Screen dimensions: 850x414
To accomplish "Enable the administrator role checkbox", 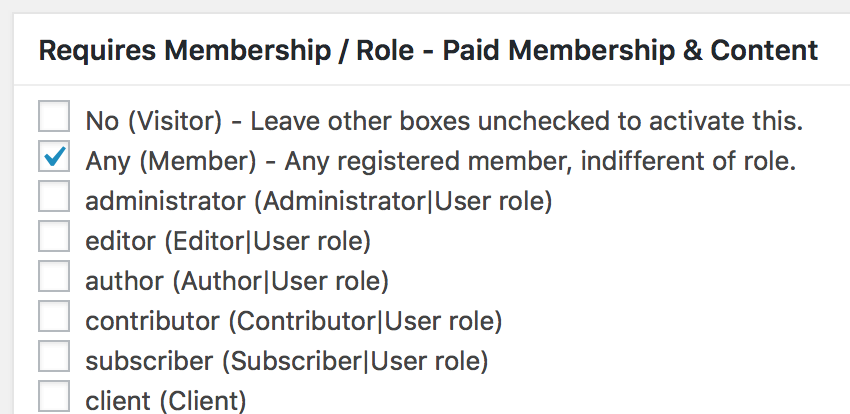I will pyautogui.click(x=54, y=197).
